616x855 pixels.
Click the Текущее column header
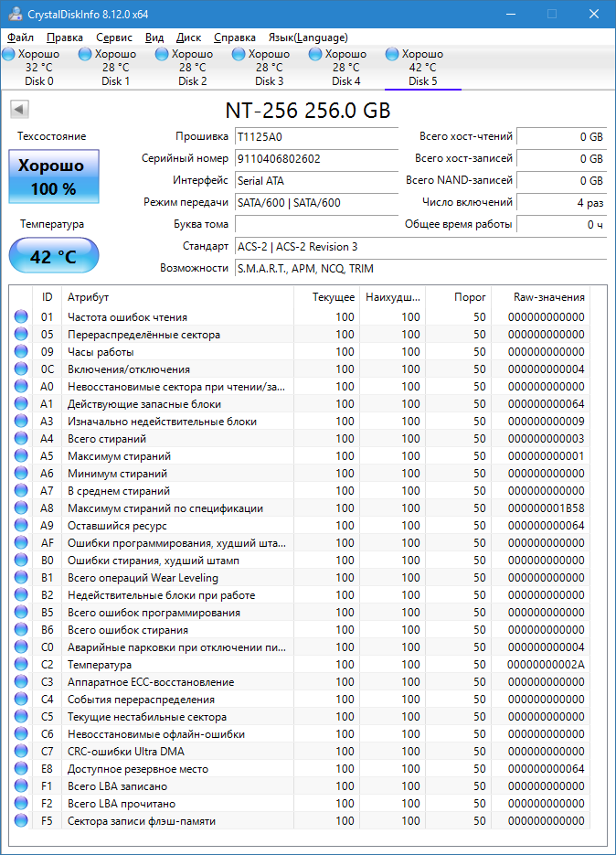[326, 297]
